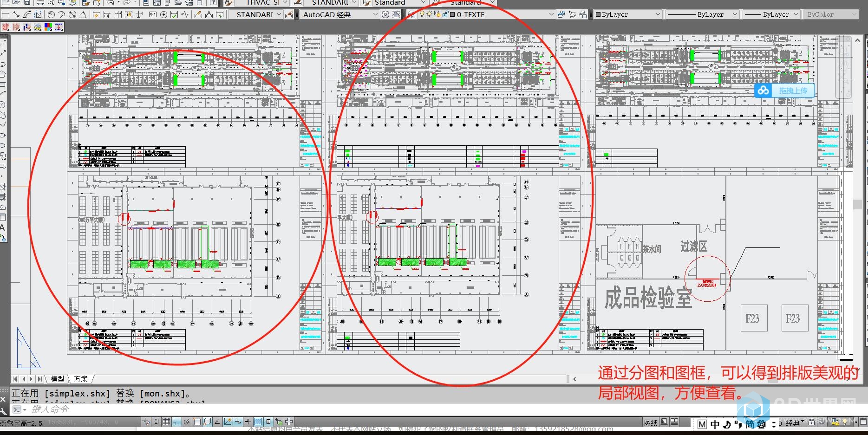This screenshot has height=435, width=868.
Task: Click the command line wrench customize icon
Action: point(4,410)
